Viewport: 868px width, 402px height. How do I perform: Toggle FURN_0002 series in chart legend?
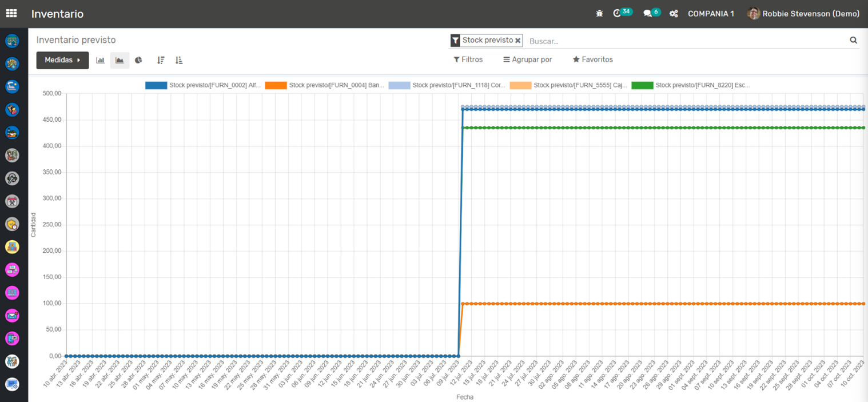[x=203, y=85]
